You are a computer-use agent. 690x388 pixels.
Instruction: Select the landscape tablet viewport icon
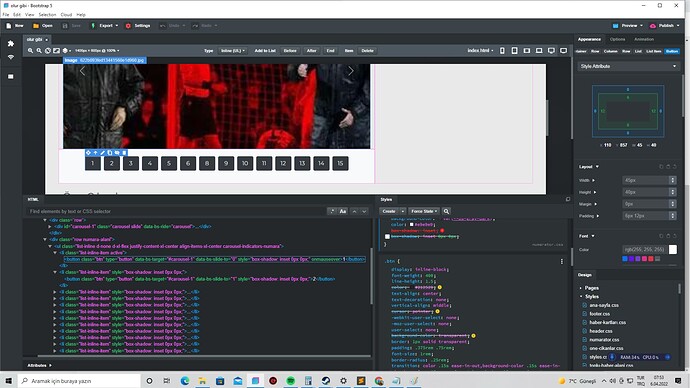tap(527, 51)
